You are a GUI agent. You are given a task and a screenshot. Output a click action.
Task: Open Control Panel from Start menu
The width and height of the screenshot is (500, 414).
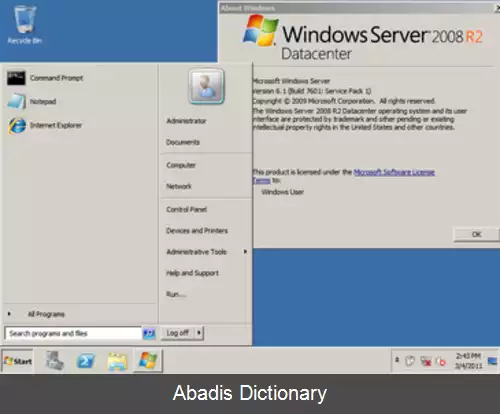click(x=187, y=209)
